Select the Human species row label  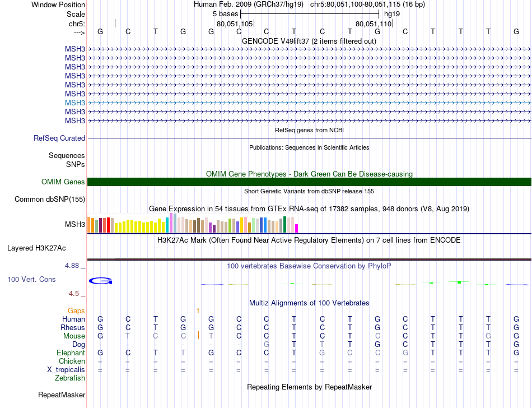tap(73, 319)
